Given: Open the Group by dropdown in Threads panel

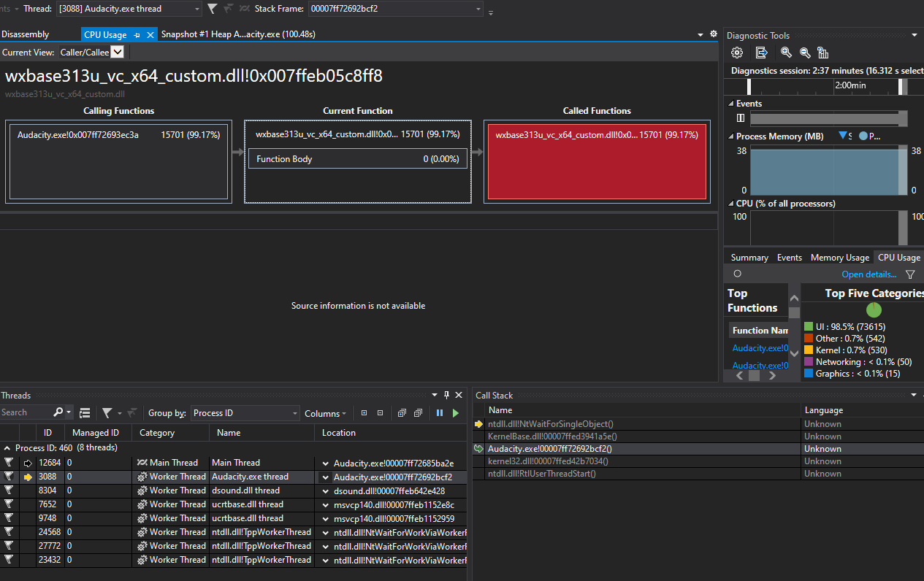Looking at the screenshot, I should click(245, 412).
